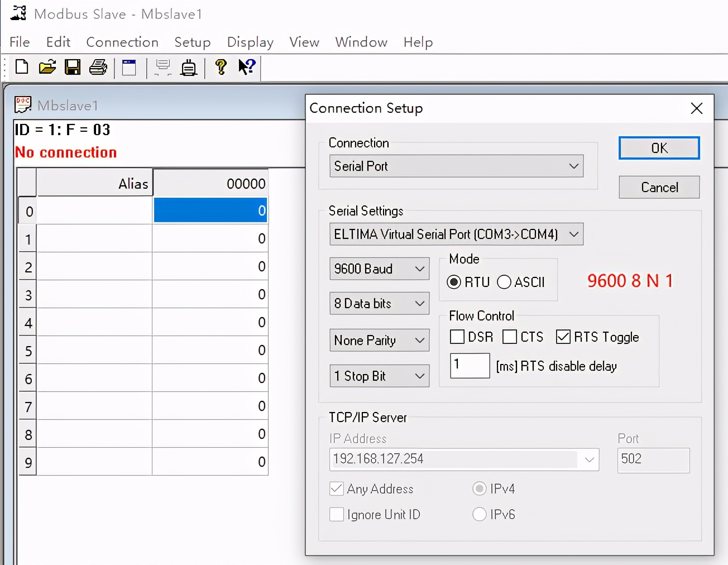Uncheck the RTS Toggle checkbox
This screenshot has width=728, height=565.
(563, 337)
